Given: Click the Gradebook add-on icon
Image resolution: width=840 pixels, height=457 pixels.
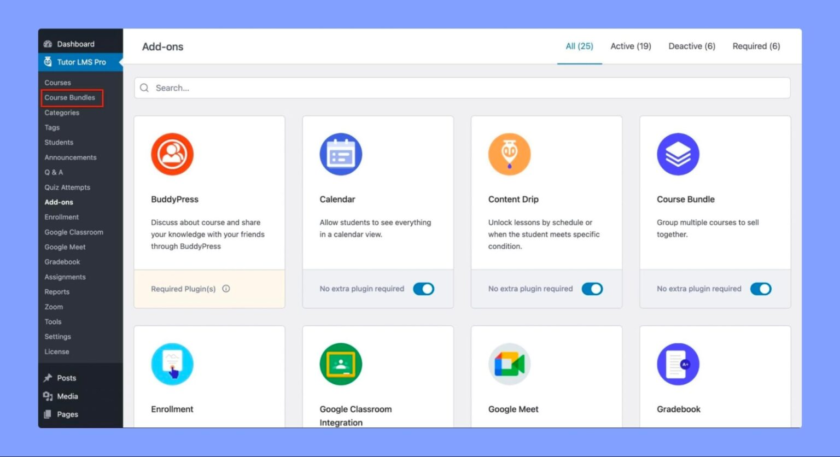Looking at the screenshot, I should click(678, 364).
